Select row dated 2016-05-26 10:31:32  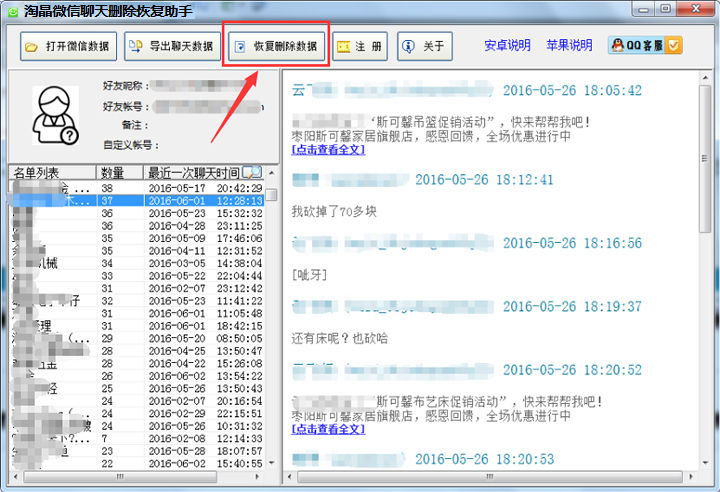point(137,426)
